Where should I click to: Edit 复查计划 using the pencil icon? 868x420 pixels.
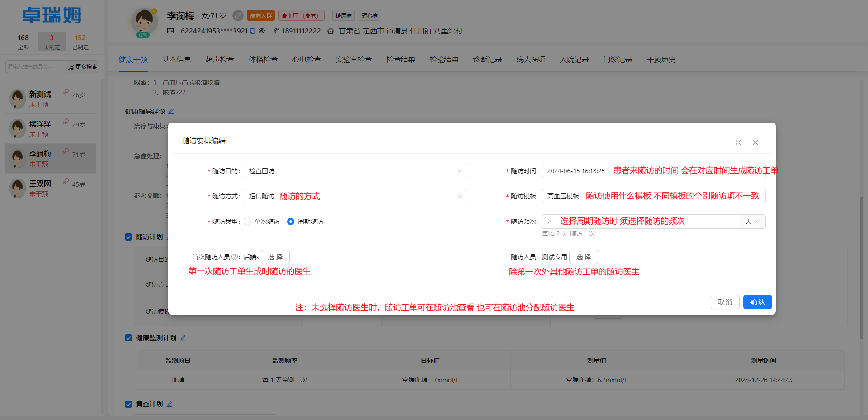coord(170,404)
